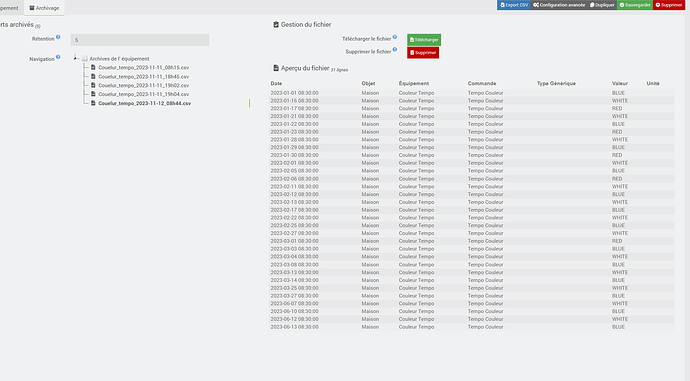Switch to the Archivage tab
The height and width of the screenshot is (381, 690).
[x=44, y=8]
